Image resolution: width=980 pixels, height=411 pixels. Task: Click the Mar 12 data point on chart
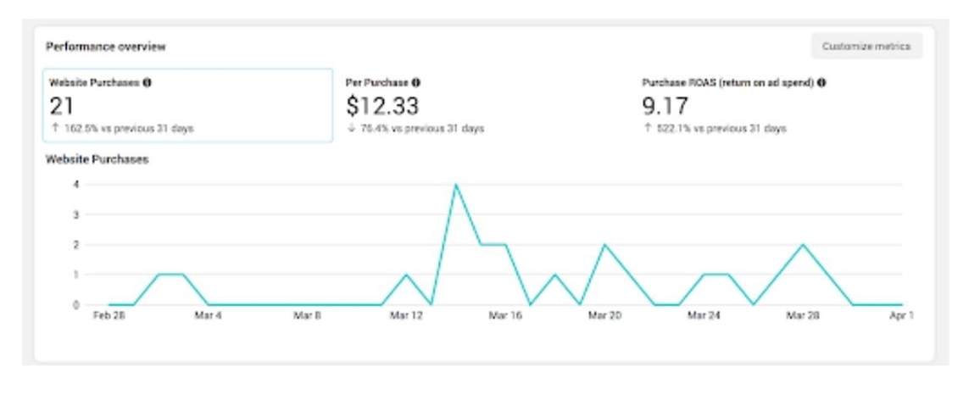(406, 275)
